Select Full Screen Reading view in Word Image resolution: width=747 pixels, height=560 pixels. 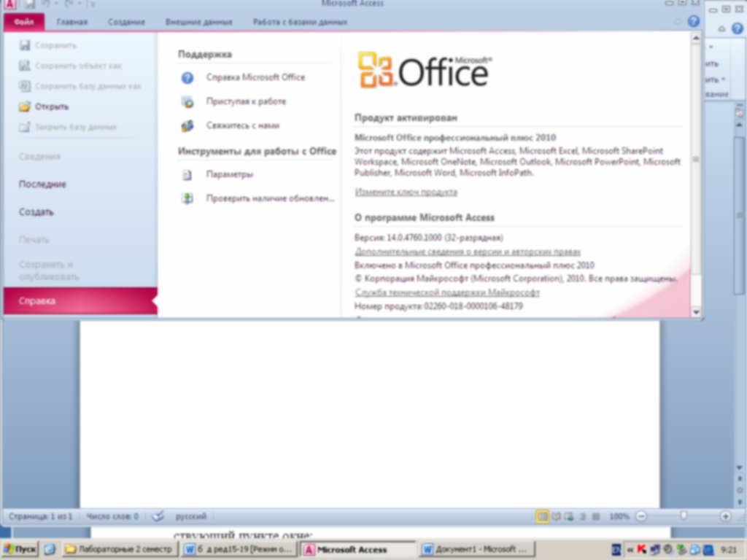(556, 516)
